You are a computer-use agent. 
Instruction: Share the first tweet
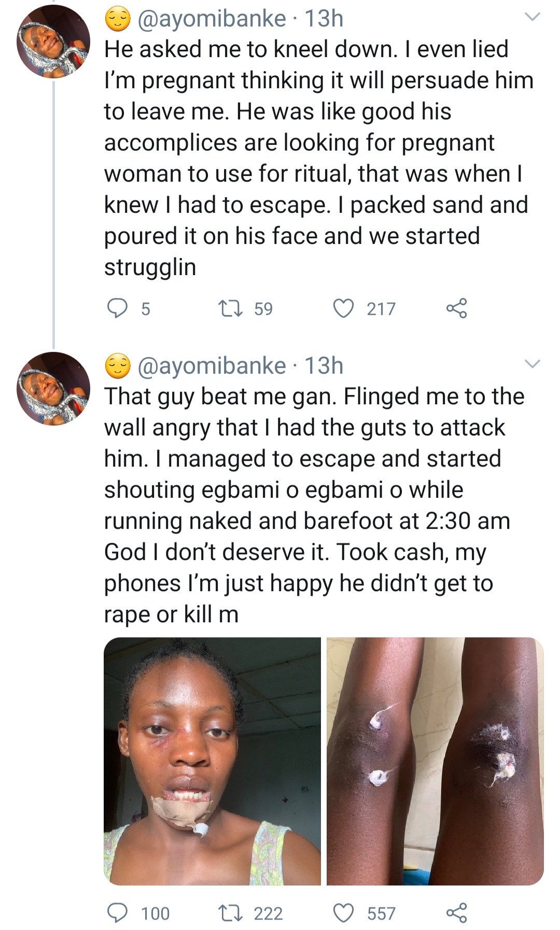456,308
